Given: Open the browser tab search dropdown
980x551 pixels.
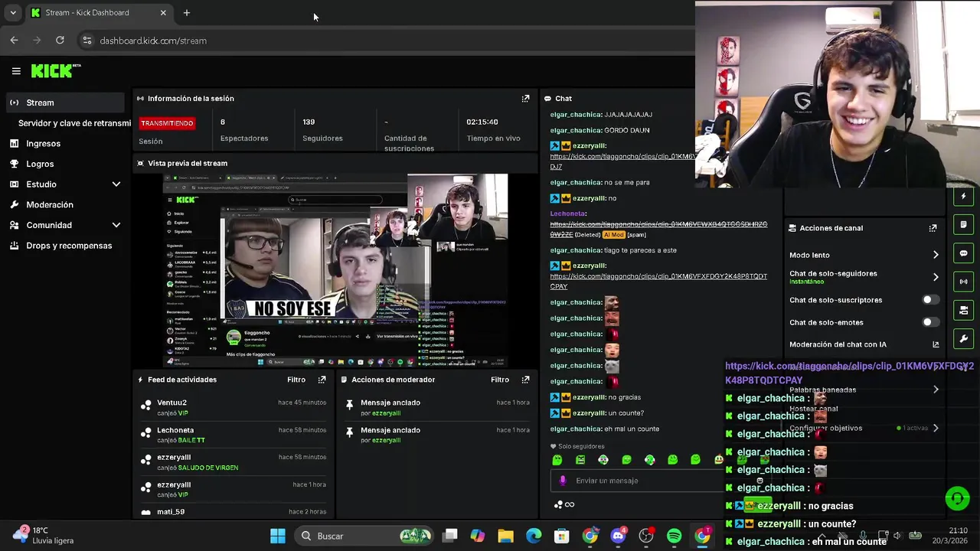Looking at the screenshot, I should pos(13,13).
